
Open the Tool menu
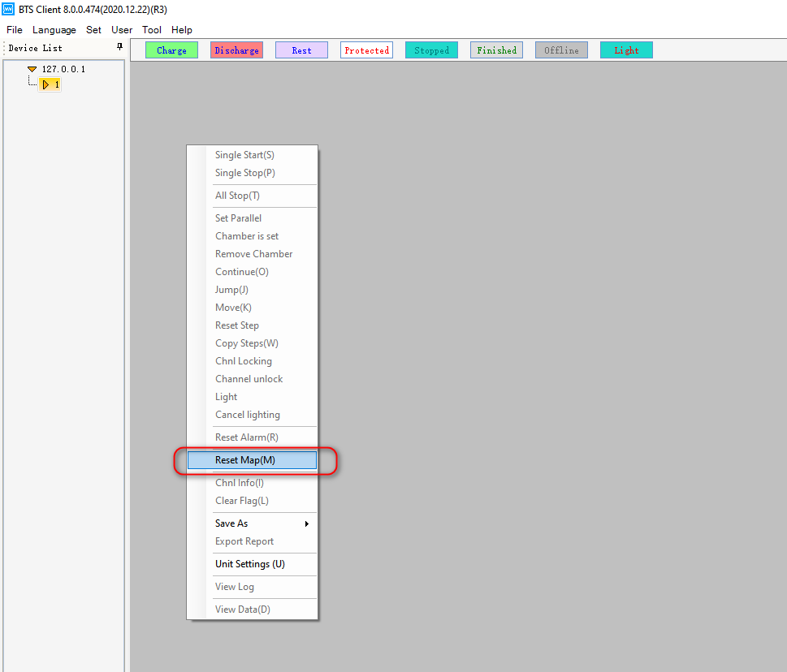click(x=152, y=30)
